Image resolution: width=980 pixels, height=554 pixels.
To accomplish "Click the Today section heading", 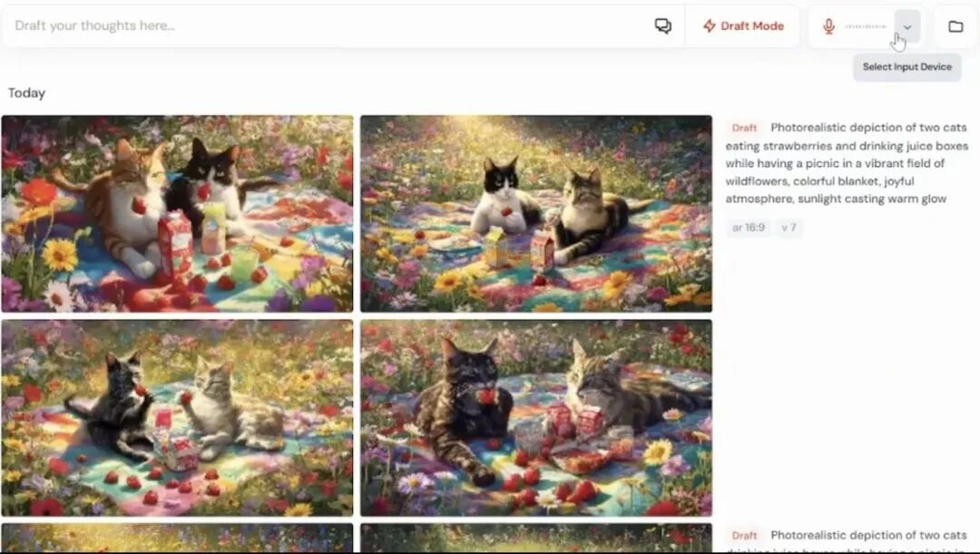I will coord(26,93).
